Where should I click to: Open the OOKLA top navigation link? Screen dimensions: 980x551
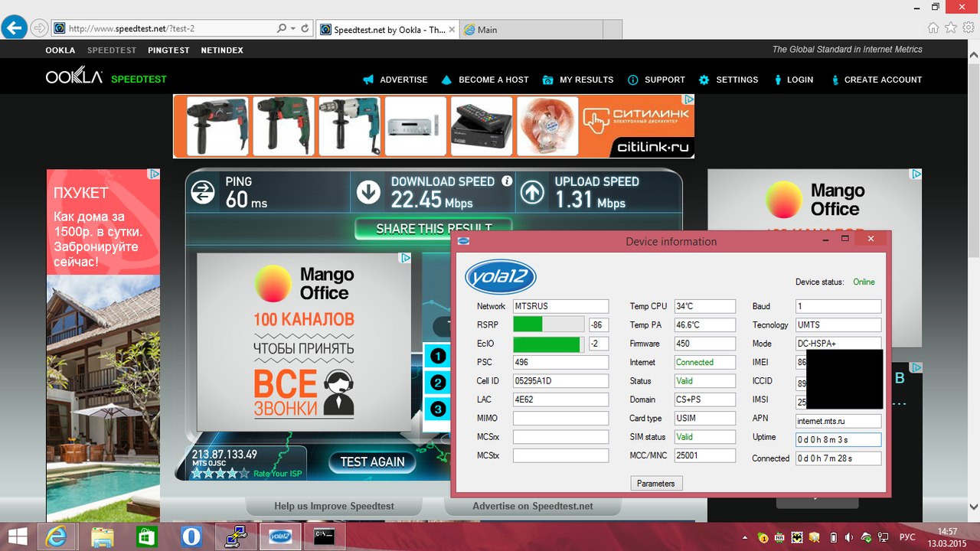click(x=60, y=51)
